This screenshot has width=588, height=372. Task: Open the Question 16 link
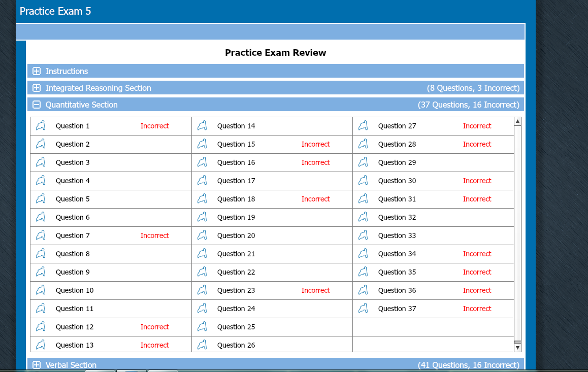(236, 162)
